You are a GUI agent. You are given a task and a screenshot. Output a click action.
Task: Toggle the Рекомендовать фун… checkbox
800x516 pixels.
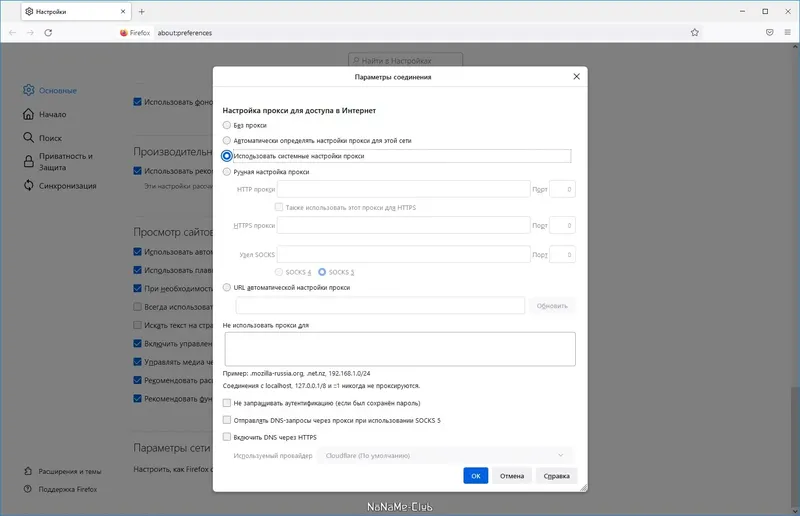click(137, 399)
